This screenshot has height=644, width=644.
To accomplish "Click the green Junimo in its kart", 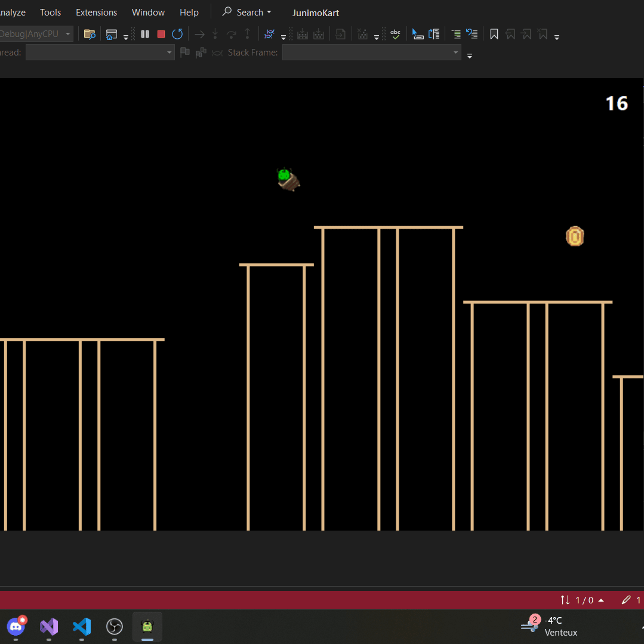I will pyautogui.click(x=288, y=180).
